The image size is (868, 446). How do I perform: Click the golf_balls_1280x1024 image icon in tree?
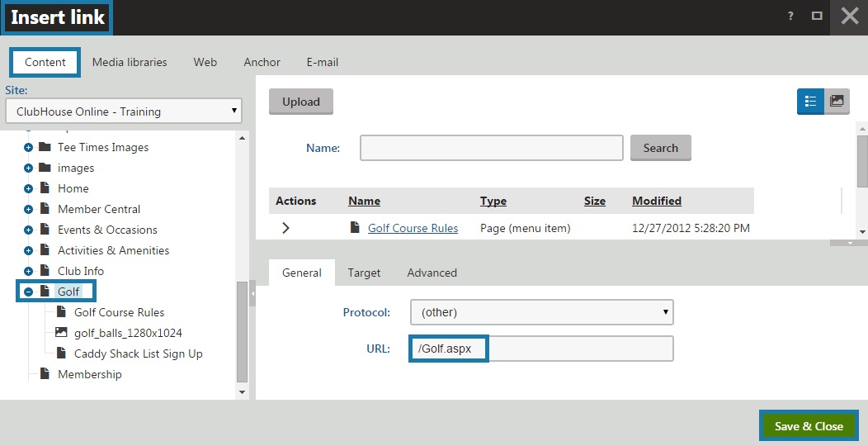point(61,333)
